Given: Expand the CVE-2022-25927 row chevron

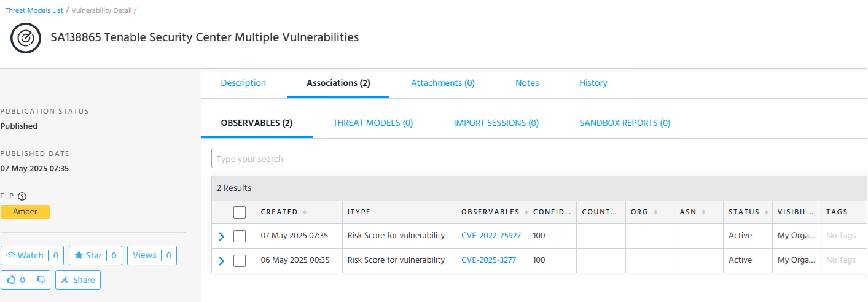Looking at the screenshot, I should 222,236.
